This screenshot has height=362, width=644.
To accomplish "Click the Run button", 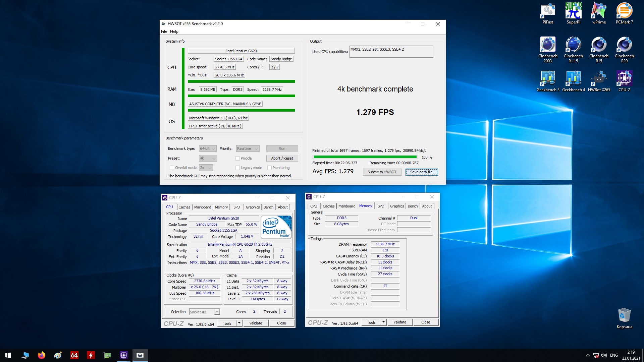I will [282, 148].
